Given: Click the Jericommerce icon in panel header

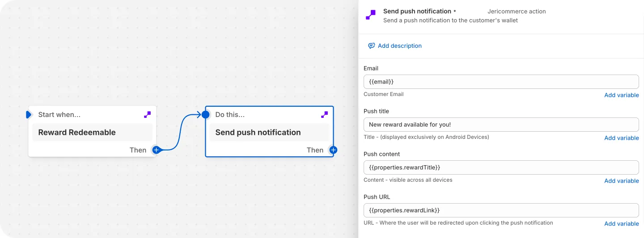Looking at the screenshot, I should 371,15.
